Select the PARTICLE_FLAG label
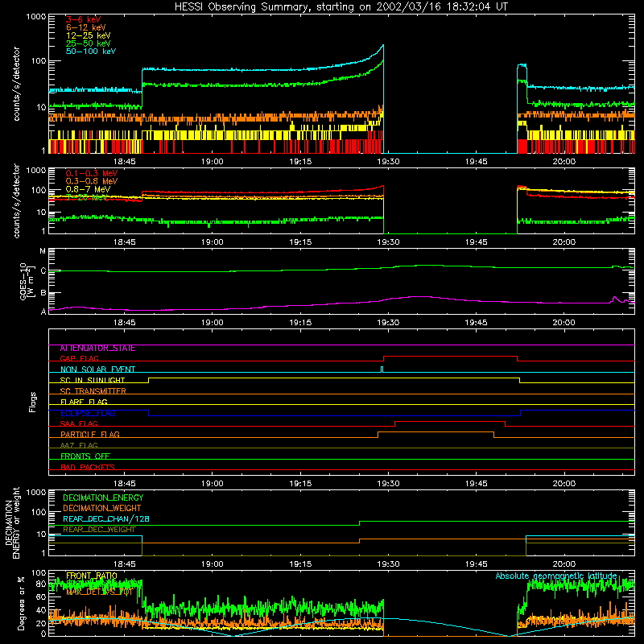The width and height of the screenshot is (644, 644). point(90,435)
